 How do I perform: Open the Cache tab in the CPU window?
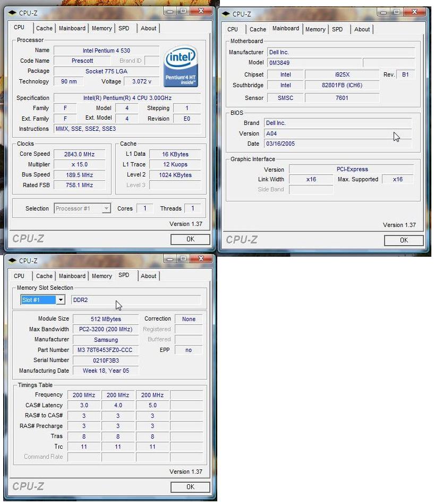coord(44,28)
